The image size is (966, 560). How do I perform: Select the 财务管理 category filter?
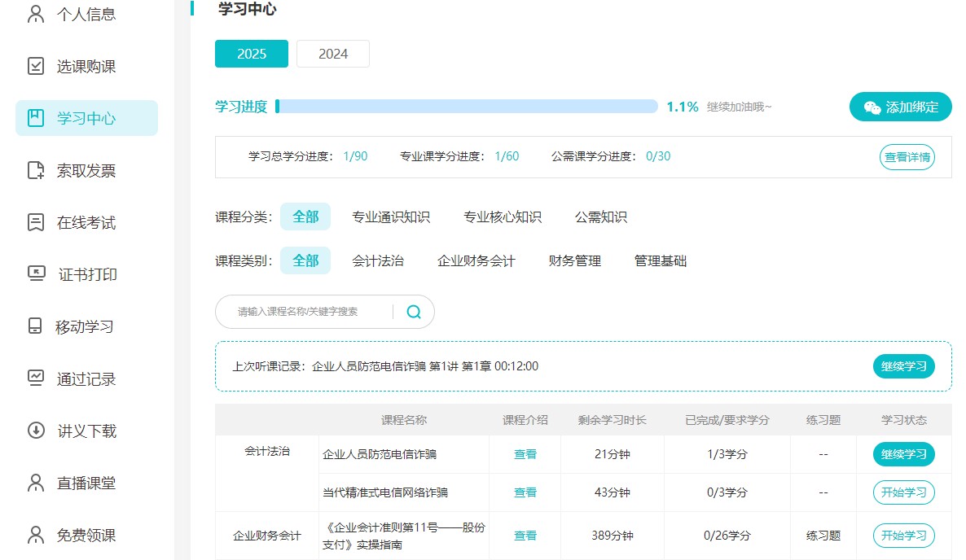[x=574, y=260]
